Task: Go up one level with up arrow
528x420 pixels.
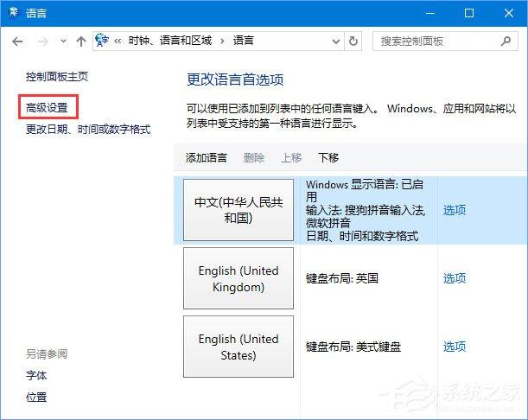Action: [x=81, y=41]
